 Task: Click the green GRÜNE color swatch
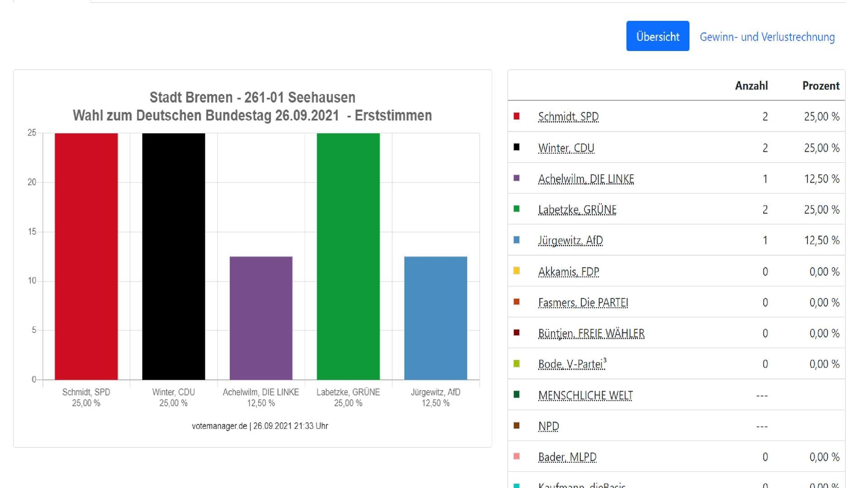tap(517, 209)
